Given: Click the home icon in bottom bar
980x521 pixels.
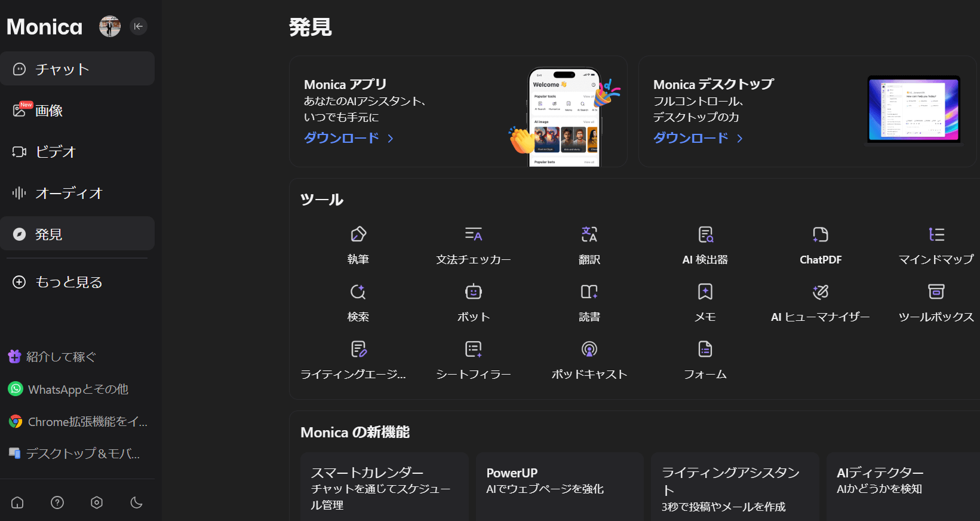Looking at the screenshot, I should pyautogui.click(x=18, y=502).
